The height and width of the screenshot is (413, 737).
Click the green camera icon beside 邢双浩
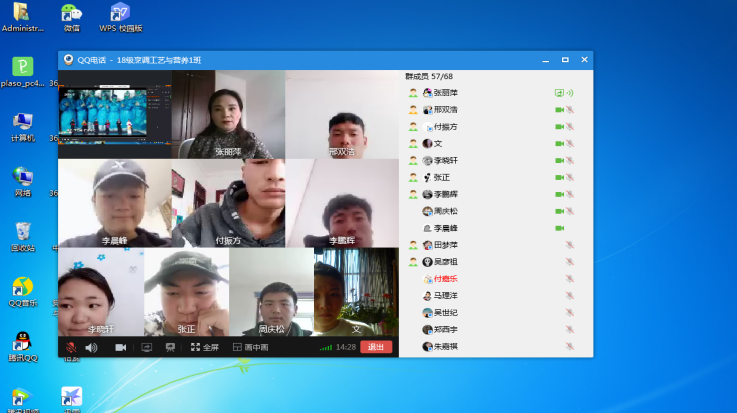click(x=560, y=110)
